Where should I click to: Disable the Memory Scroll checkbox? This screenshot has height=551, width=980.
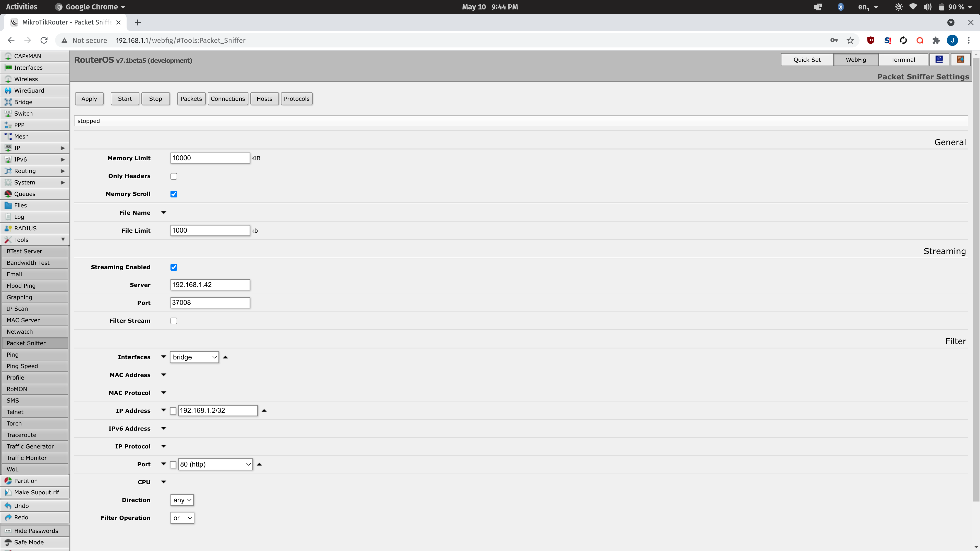coord(174,194)
